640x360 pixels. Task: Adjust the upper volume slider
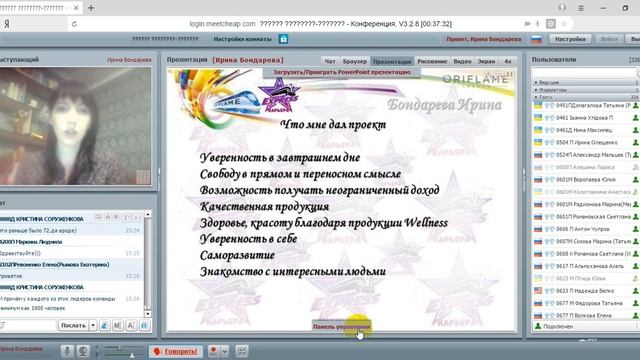(x=120, y=348)
